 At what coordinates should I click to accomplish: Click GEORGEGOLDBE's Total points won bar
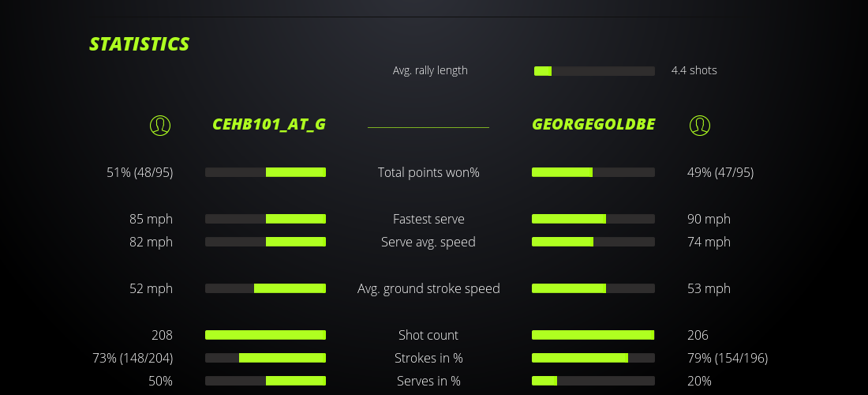[x=593, y=172]
